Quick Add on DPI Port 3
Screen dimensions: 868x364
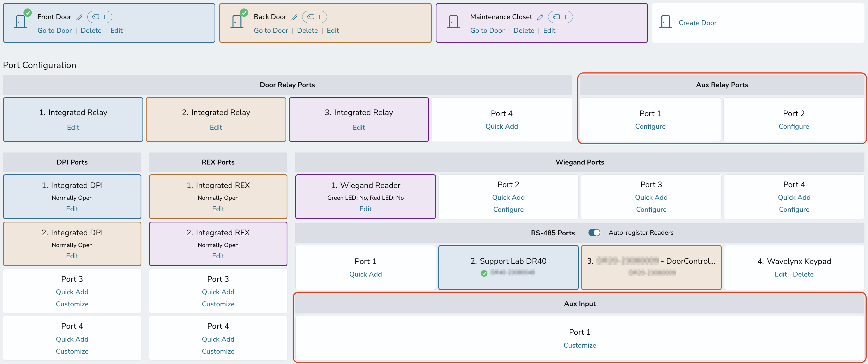click(x=72, y=292)
